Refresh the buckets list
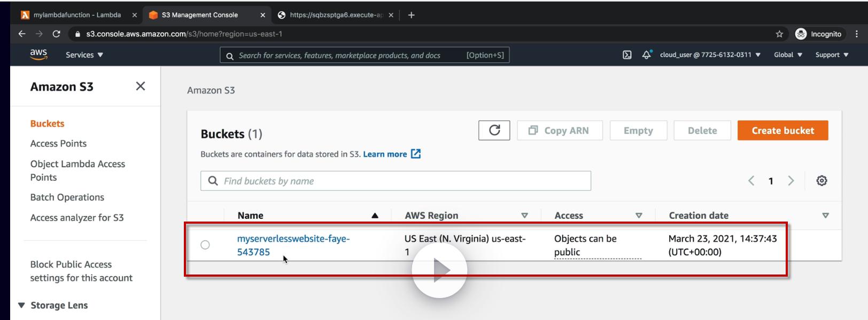868x320 pixels. [x=494, y=130]
